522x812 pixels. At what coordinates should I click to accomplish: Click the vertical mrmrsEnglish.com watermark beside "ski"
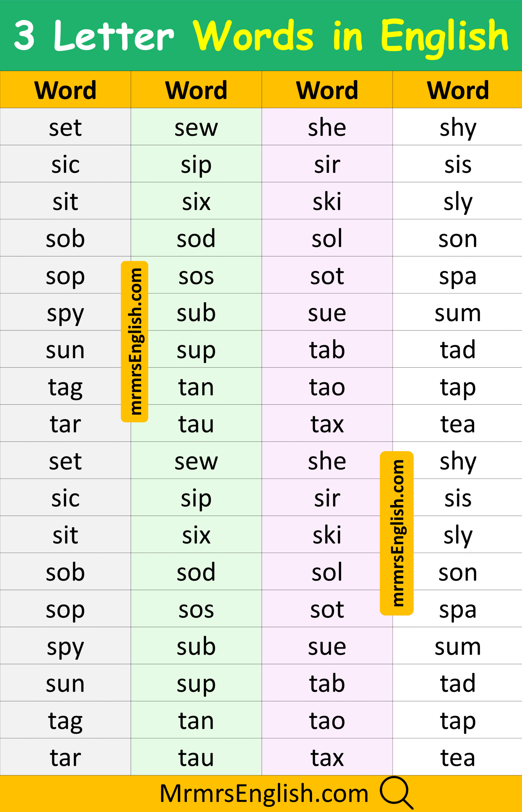tap(397, 533)
